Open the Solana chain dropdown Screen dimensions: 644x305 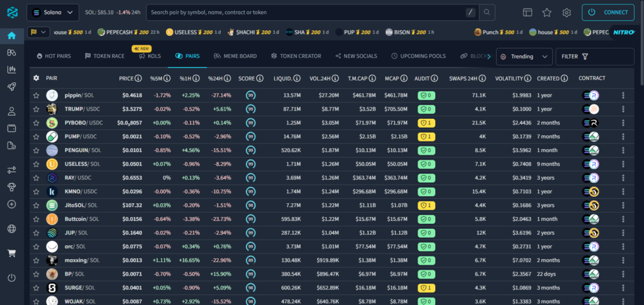[53, 13]
